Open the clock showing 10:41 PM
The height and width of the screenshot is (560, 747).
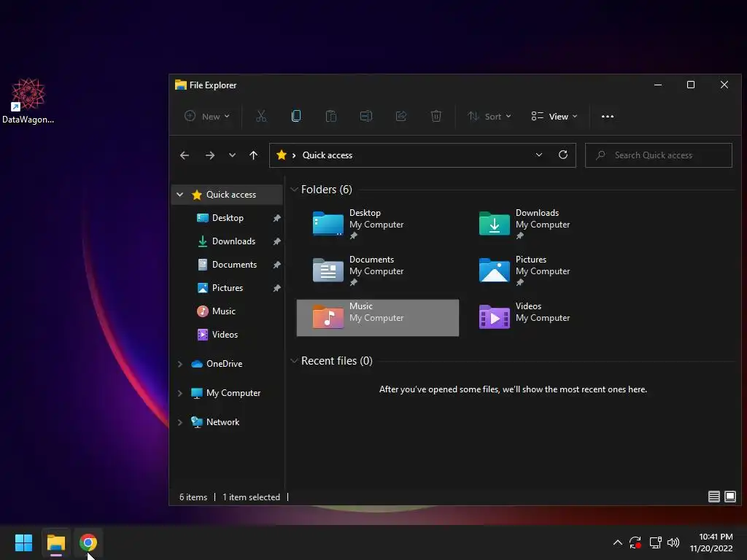(x=711, y=542)
